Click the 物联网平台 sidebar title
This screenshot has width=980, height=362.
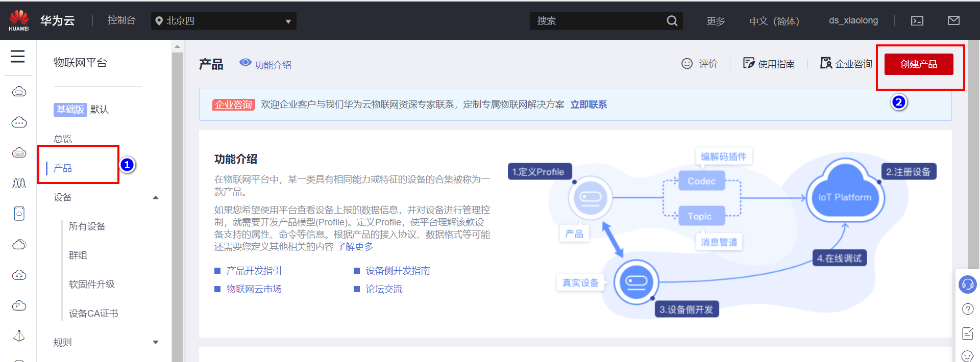click(x=80, y=63)
